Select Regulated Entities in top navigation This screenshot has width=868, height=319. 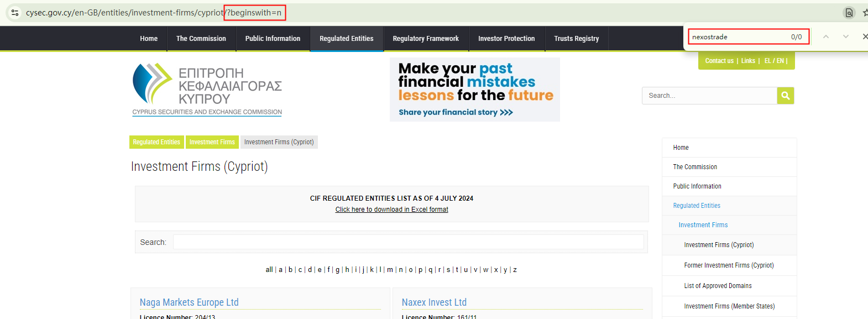(347, 39)
